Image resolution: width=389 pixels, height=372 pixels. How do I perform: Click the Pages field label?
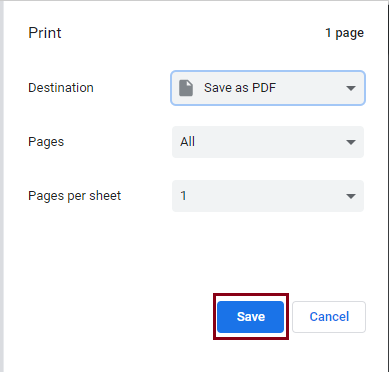tap(46, 142)
